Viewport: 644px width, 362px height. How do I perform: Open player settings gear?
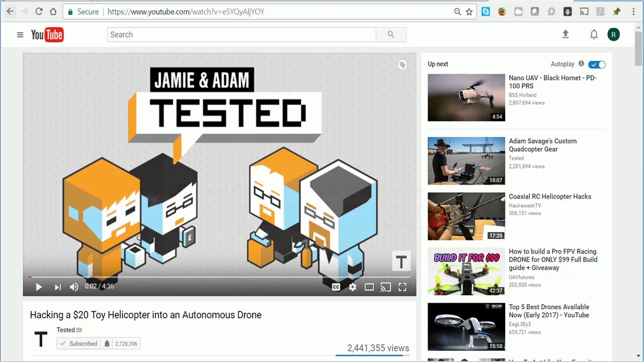coord(353,287)
